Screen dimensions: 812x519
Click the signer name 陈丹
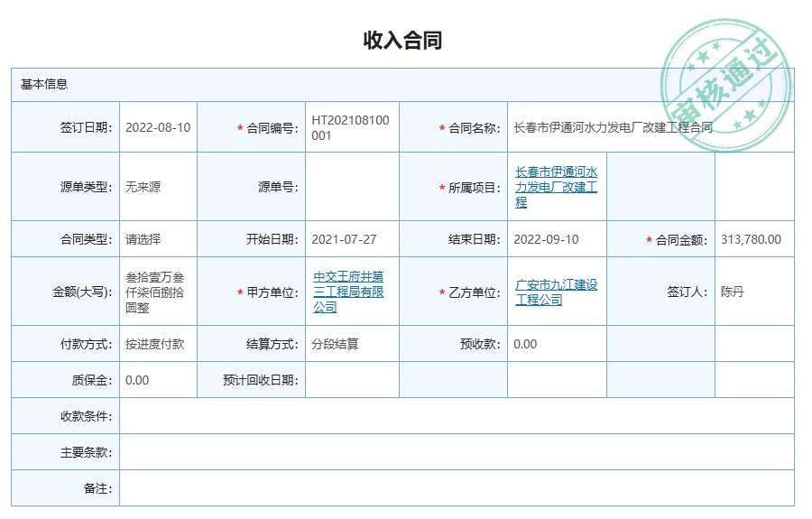(733, 292)
